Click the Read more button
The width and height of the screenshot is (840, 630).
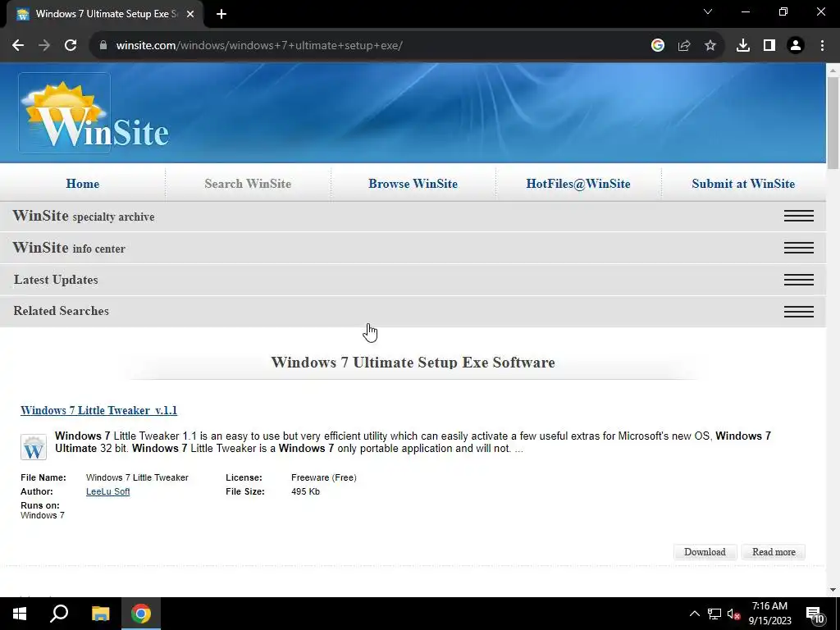tap(774, 552)
